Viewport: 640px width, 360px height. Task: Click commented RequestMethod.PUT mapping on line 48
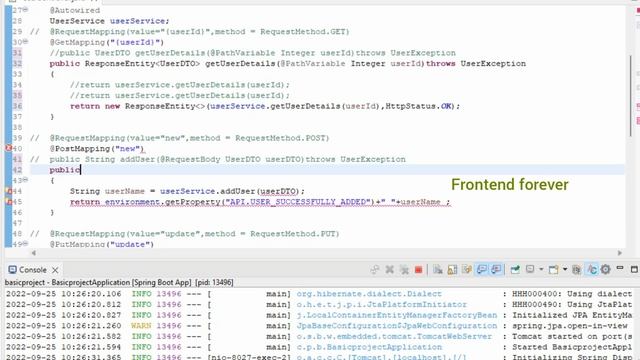tap(194, 233)
